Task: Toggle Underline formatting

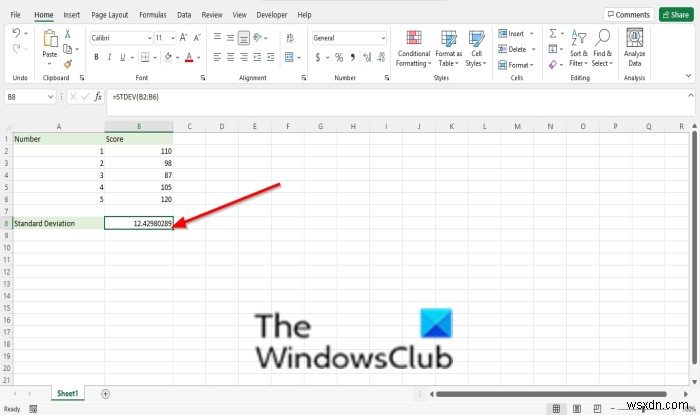Action: pos(122,57)
